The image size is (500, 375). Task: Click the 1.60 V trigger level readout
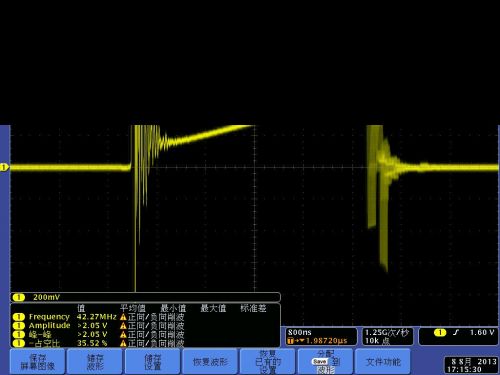pos(482,332)
